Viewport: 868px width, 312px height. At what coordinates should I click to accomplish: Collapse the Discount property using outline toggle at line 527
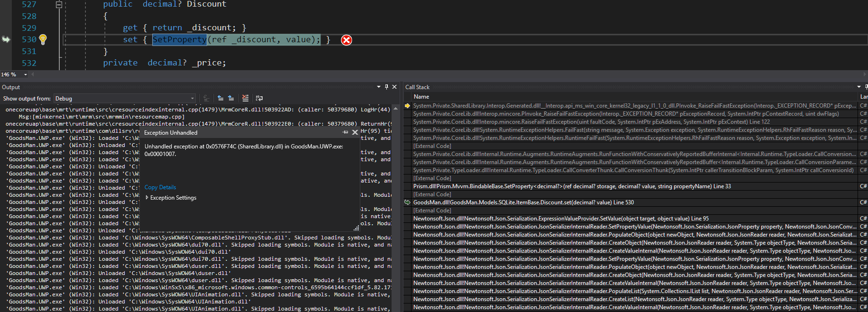(x=59, y=4)
